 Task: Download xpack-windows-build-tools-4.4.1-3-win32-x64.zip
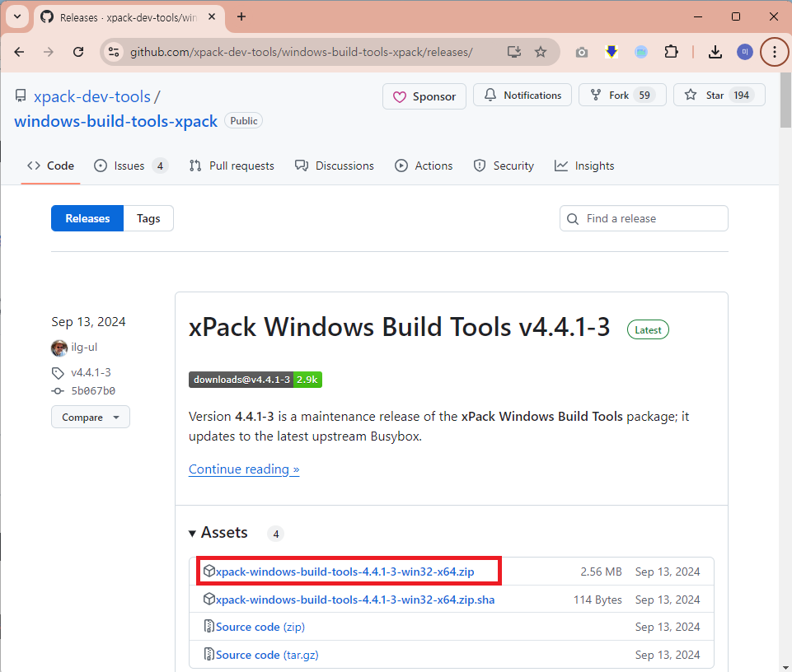coord(344,572)
